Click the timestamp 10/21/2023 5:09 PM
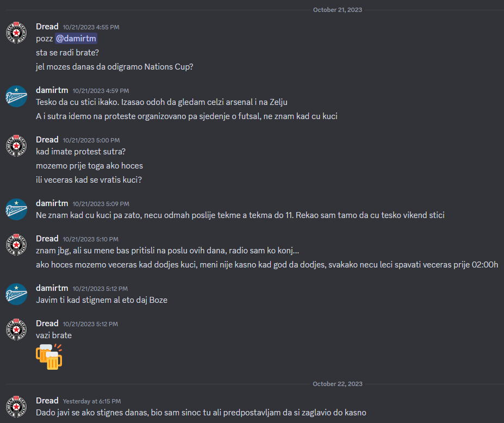504x423 pixels. pos(101,204)
